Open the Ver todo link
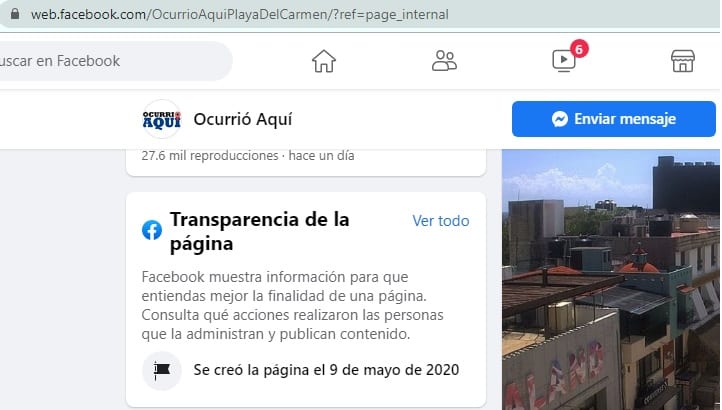 pos(441,221)
